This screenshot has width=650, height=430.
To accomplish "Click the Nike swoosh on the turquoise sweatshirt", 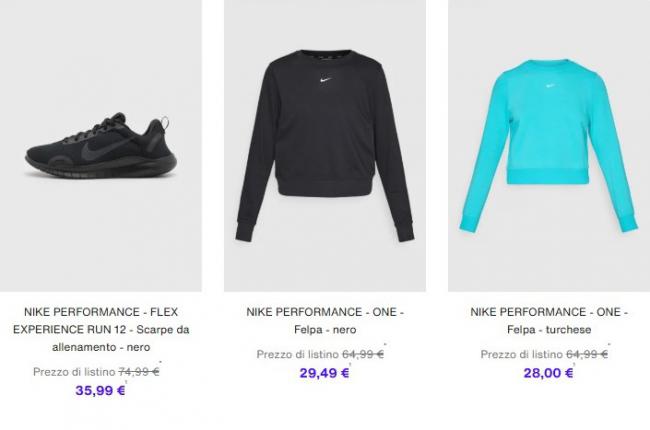I will coord(551,86).
